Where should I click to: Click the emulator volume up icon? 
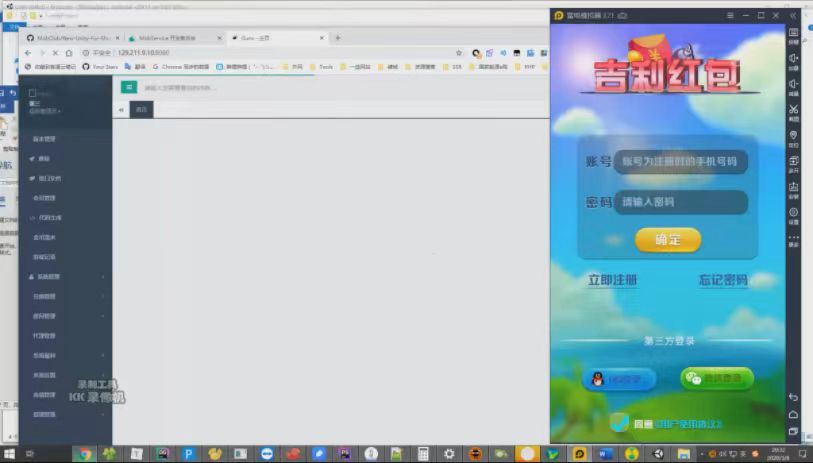793,59
